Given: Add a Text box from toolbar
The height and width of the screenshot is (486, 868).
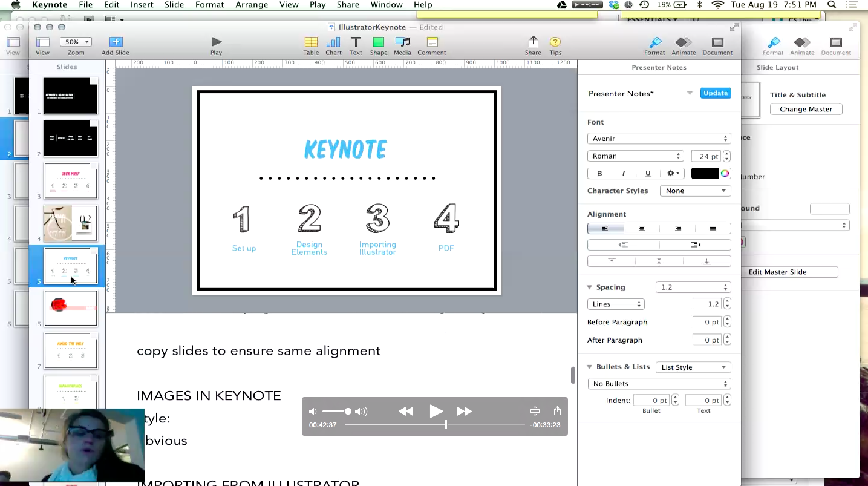Looking at the screenshot, I should (x=356, y=45).
